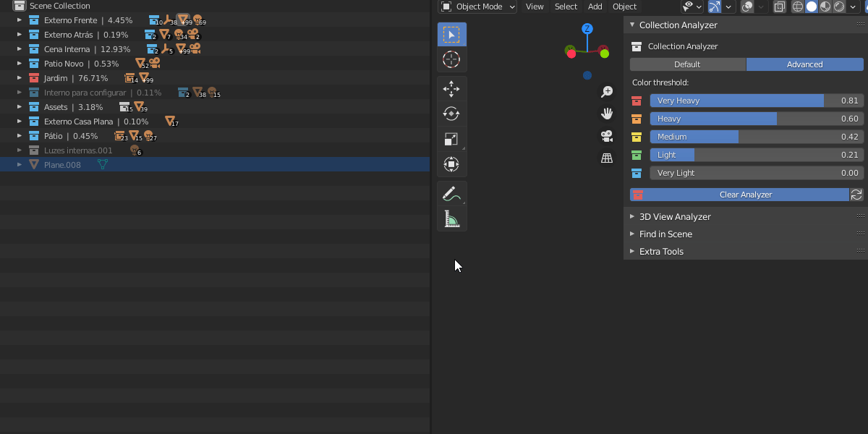Select Advanced analyzer mode
This screenshot has height=434, width=868.
pyautogui.click(x=805, y=64)
